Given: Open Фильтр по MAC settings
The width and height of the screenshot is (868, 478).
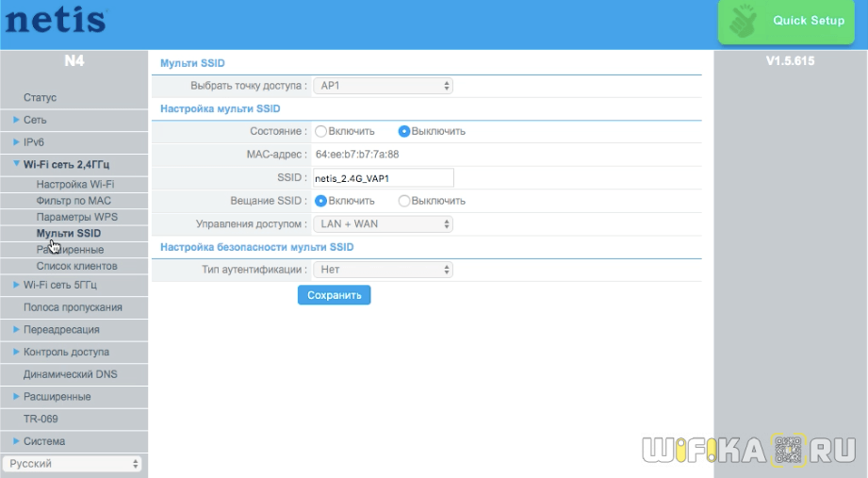Looking at the screenshot, I should [74, 201].
